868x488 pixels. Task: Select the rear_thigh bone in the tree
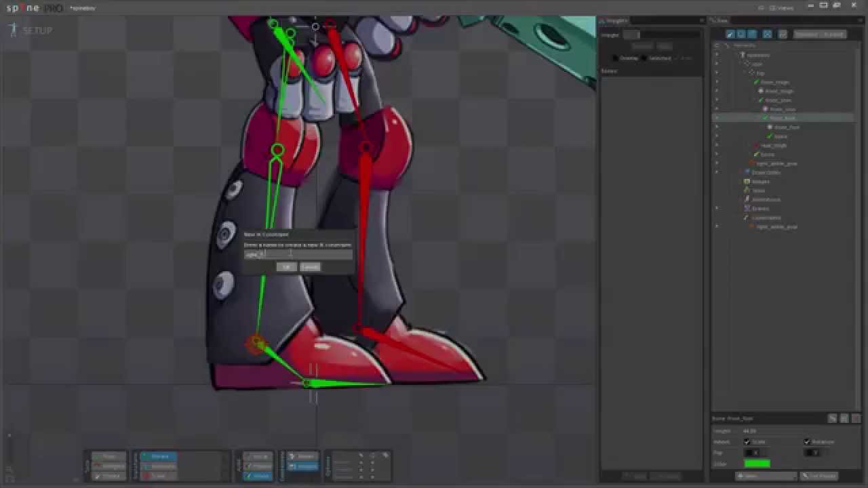(x=773, y=145)
